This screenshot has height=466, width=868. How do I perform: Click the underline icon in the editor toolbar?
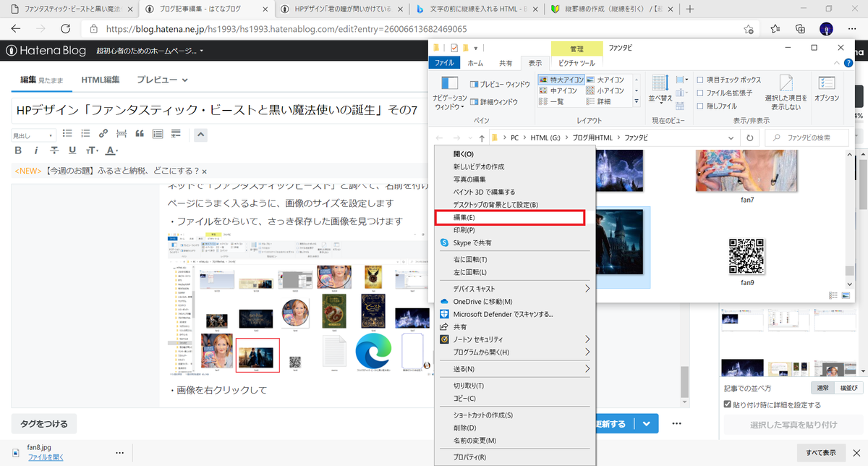pos(72,151)
